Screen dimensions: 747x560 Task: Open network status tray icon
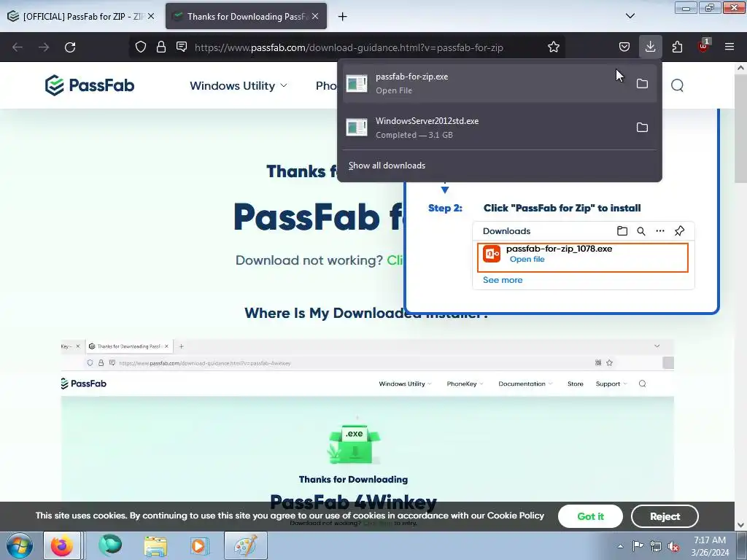coord(656,545)
